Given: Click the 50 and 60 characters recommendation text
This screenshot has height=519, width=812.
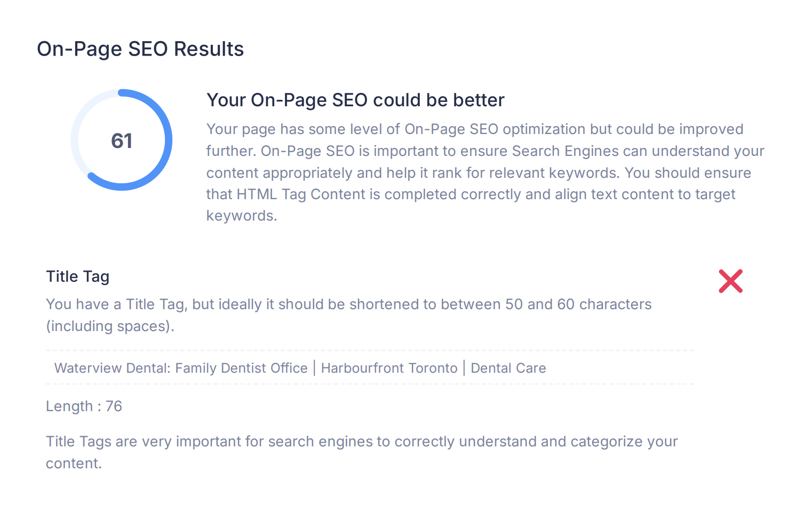Looking at the screenshot, I should pyautogui.click(x=578, y=304).
